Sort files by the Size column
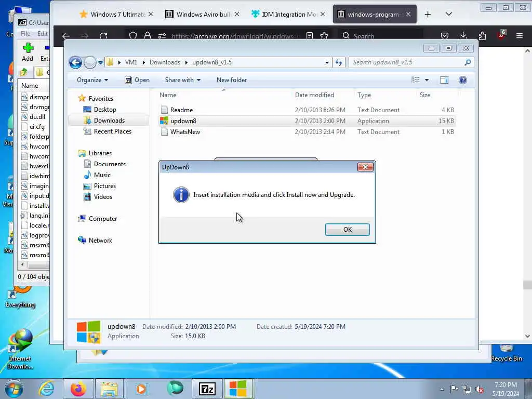 (425, 96)
